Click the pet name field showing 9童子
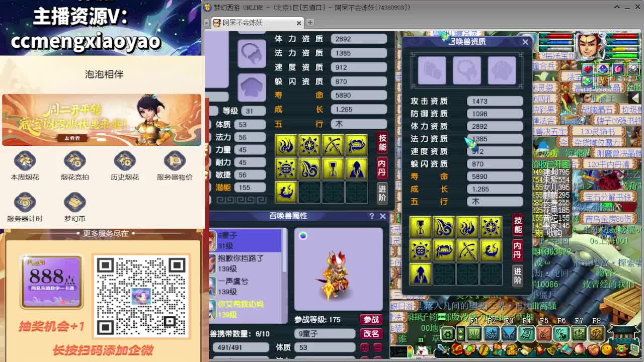The width and height of the screenshot is (644, 362). coord(325,333)
